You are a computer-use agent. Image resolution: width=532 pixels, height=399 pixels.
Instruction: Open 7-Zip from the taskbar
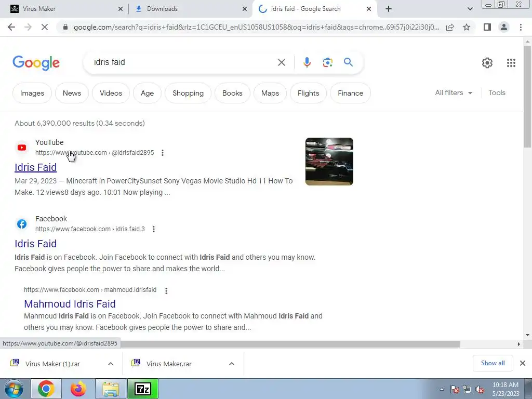(x=143, y=389)
